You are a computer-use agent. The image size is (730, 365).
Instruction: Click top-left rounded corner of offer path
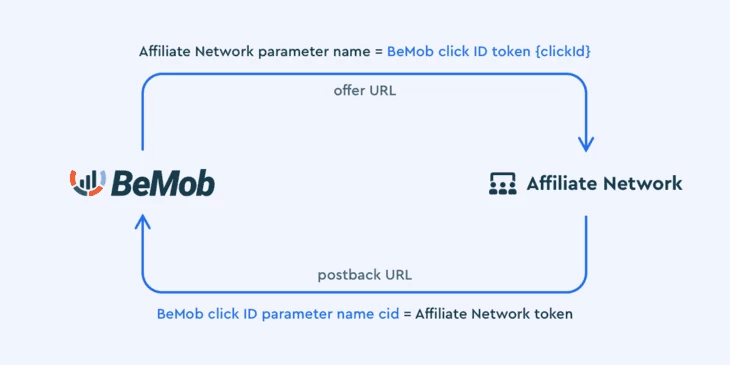pos(151,83)
